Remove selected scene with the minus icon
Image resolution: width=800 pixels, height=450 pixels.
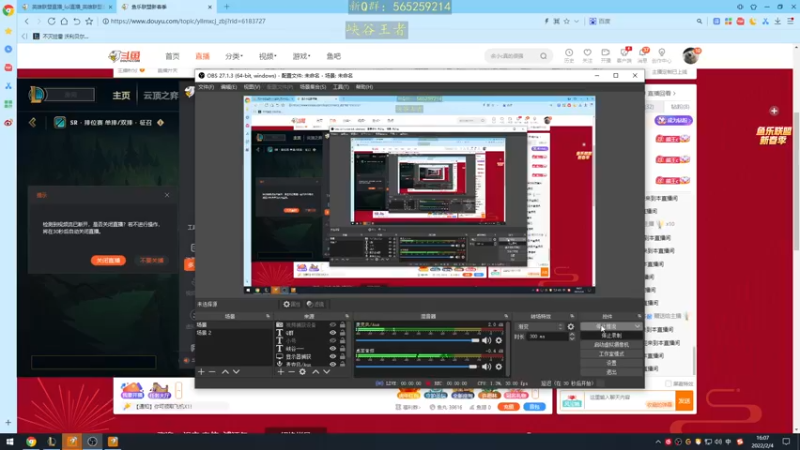coord(212,372)
